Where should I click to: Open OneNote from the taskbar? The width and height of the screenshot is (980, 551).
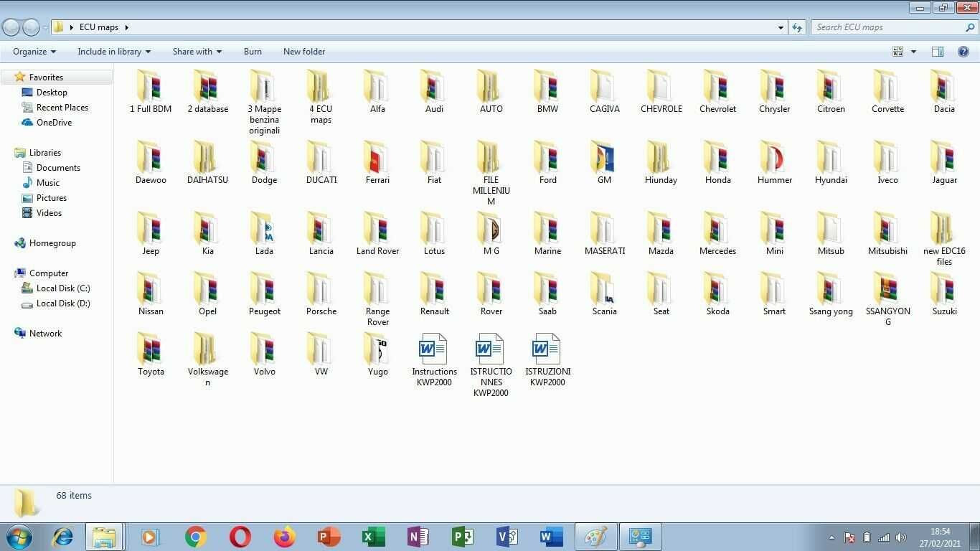point(418,537)
